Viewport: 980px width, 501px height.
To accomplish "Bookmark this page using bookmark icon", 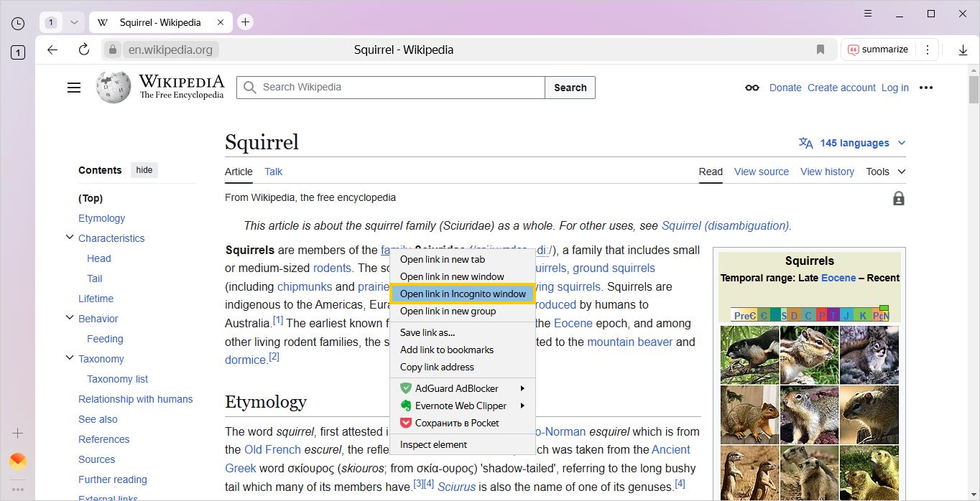I will pos(820,50).
